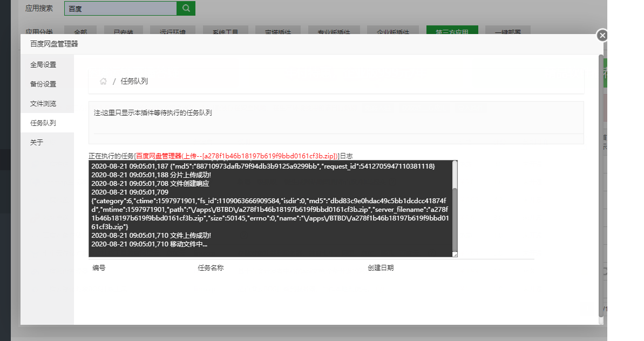The image size is (644, 341).
Task: Select 任务队列 in the plugin sidebar
Action: pos(47,123)
